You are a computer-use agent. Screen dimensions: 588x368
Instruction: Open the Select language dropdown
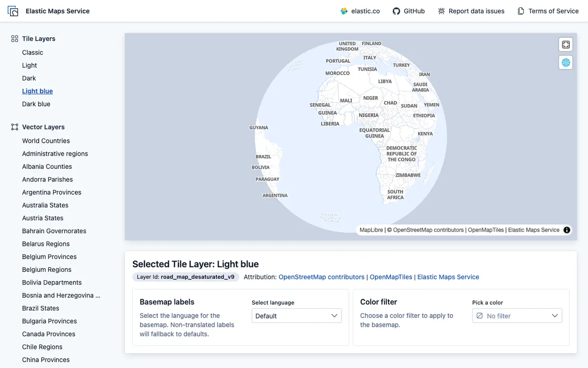[x=296, y=315]
